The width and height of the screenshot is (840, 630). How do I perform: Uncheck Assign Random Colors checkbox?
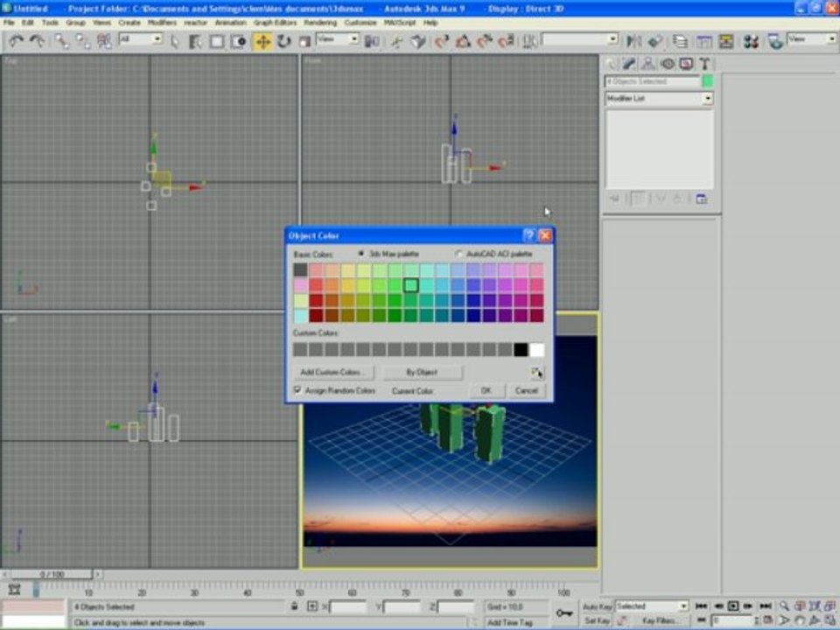tap(298, 390)
